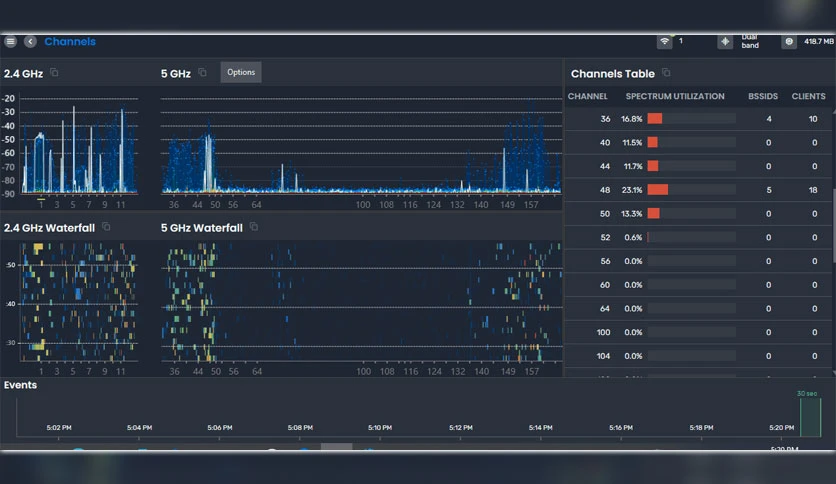Copy the 2.4 GHz Waterfall chart

pos(106,227)
